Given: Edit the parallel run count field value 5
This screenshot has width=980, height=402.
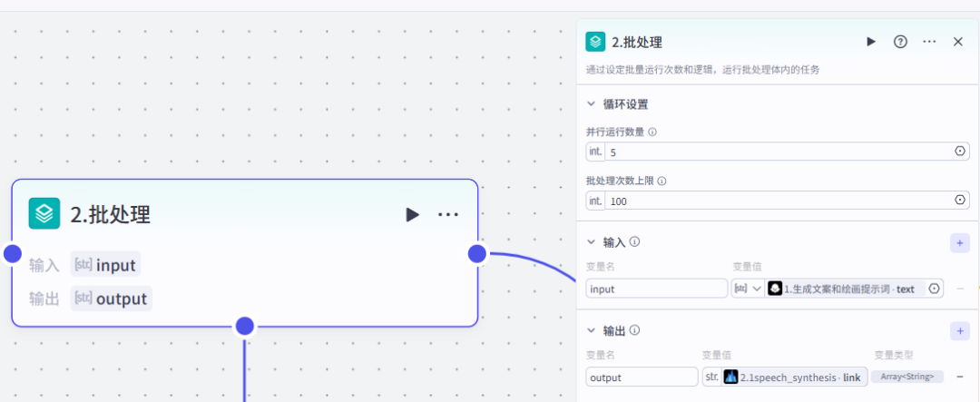Looking at the screenshot, I should pyautogui.click(x=779, y=152).
